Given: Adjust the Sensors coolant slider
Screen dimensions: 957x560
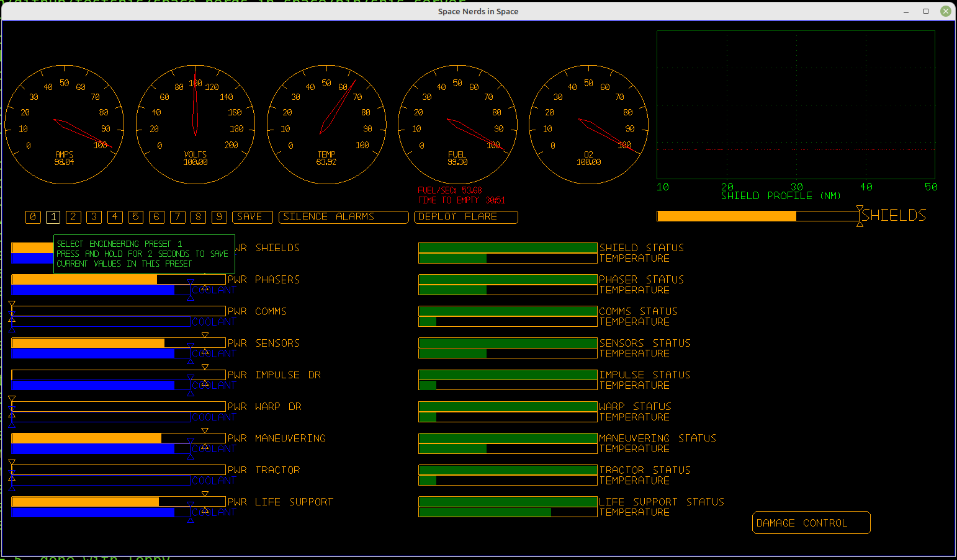Looking at the screenshot, I should point(101,353).
